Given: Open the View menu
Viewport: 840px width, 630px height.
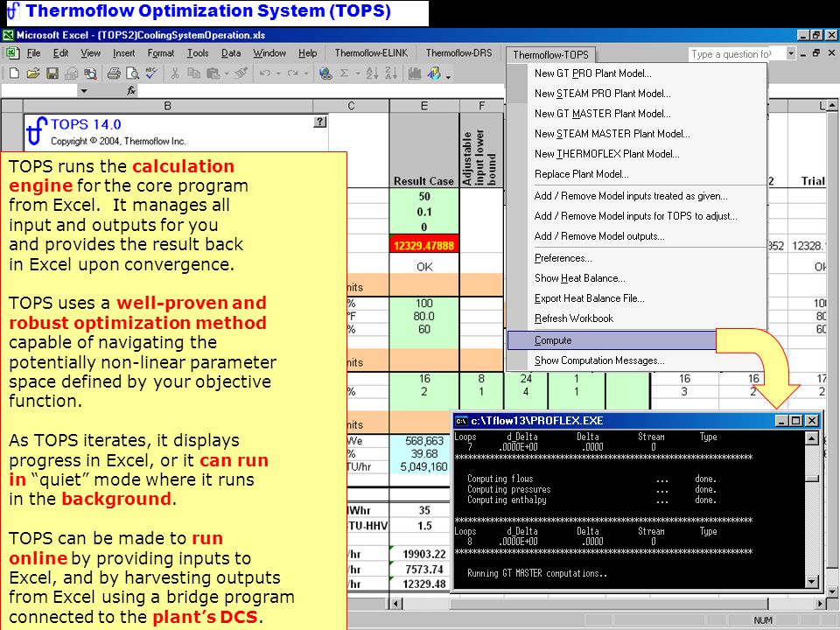Looking at the screenshot, I should pyautogui.click(x=90, y=53).
